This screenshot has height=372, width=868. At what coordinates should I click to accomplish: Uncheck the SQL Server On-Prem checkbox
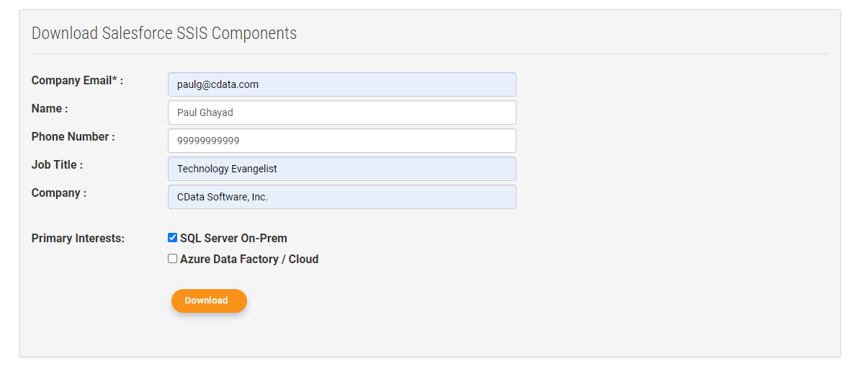pos(172,238)
